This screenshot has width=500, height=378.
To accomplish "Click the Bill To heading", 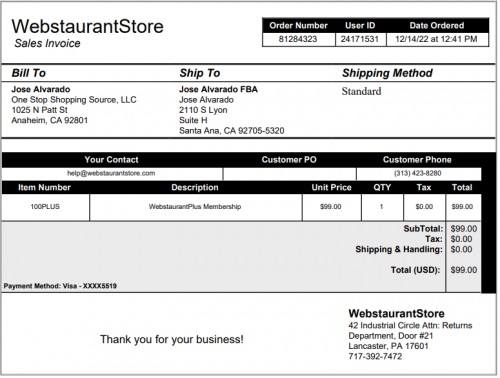I will 29,73.
